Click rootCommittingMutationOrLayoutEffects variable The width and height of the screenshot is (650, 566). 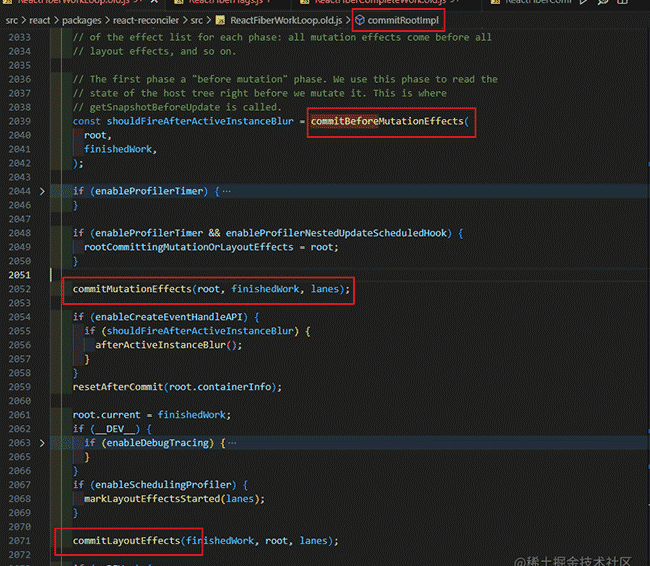[189, 247]
